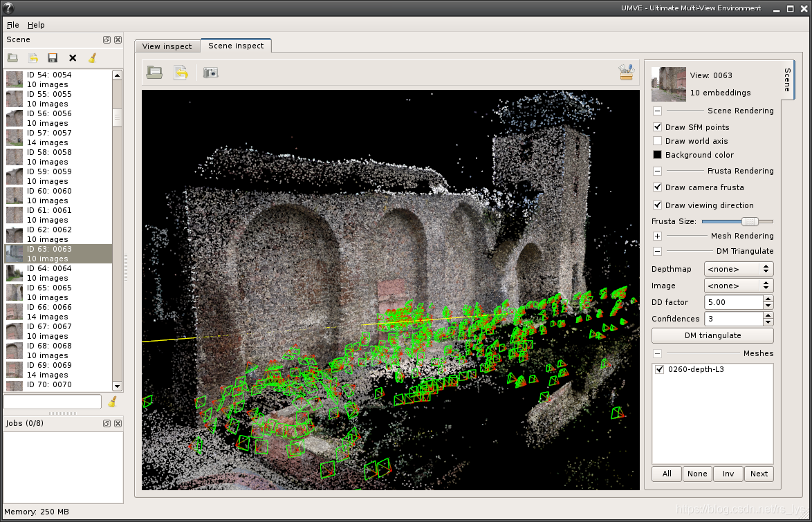Uncheck Draw SfM points
Screen dimensions: 812x522
coord(658,127)
